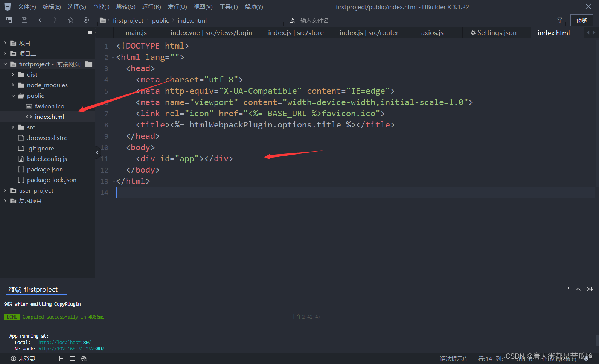Expand the 复习项目 project
The height and width of the screenshot is (364, 599).
(x=5, y=201)
